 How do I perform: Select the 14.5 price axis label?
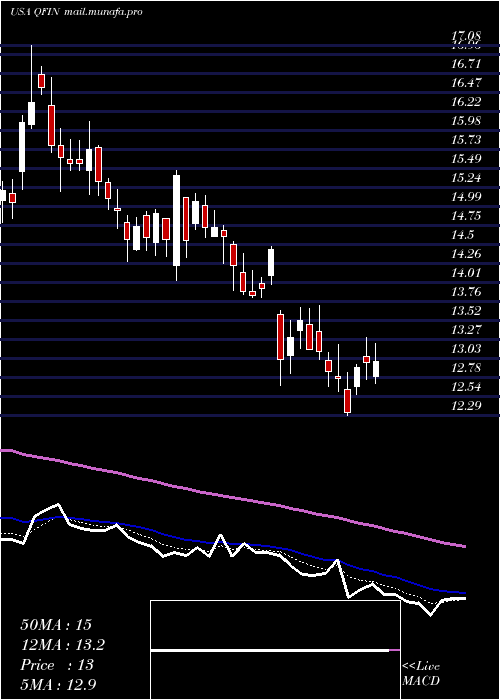click(462, 235)
